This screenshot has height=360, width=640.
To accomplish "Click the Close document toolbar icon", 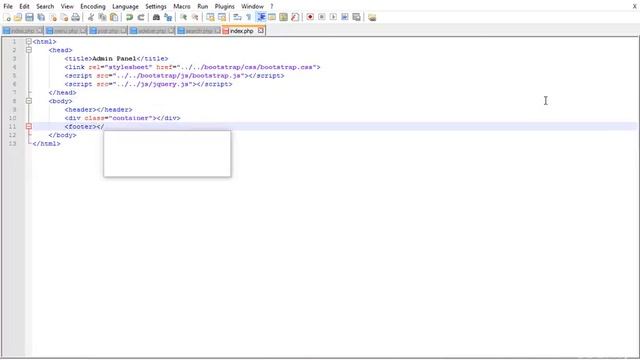I will [53, 17].
